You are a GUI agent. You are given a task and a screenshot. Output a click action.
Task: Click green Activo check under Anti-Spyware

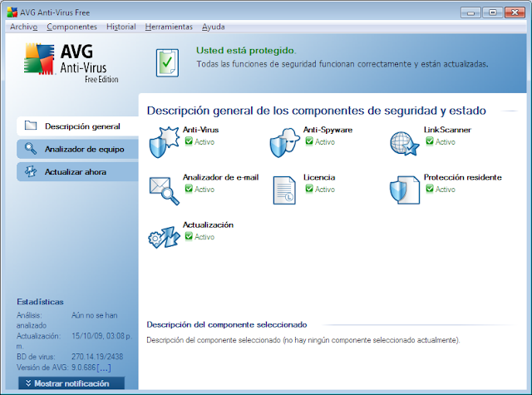pos(309,141)
